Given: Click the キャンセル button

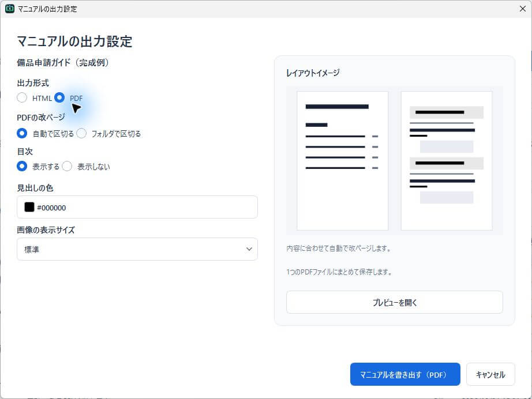Looking at the screenshot, I should [x=490, y=374].
